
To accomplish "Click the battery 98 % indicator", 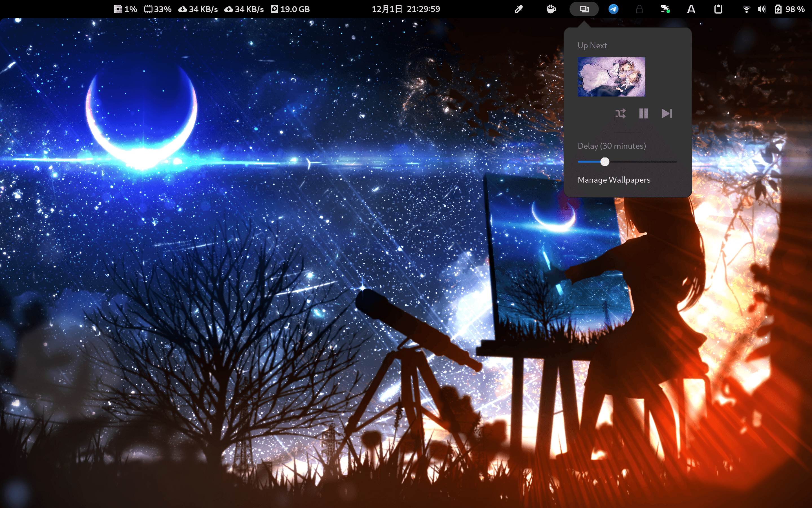I will pyautogui.click(x=789, y=9).
